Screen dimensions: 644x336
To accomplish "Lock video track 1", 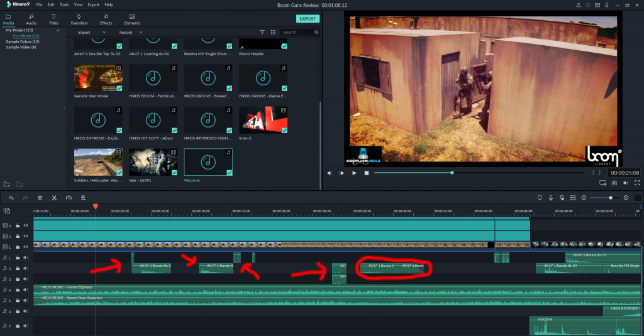I will [18, 247].
